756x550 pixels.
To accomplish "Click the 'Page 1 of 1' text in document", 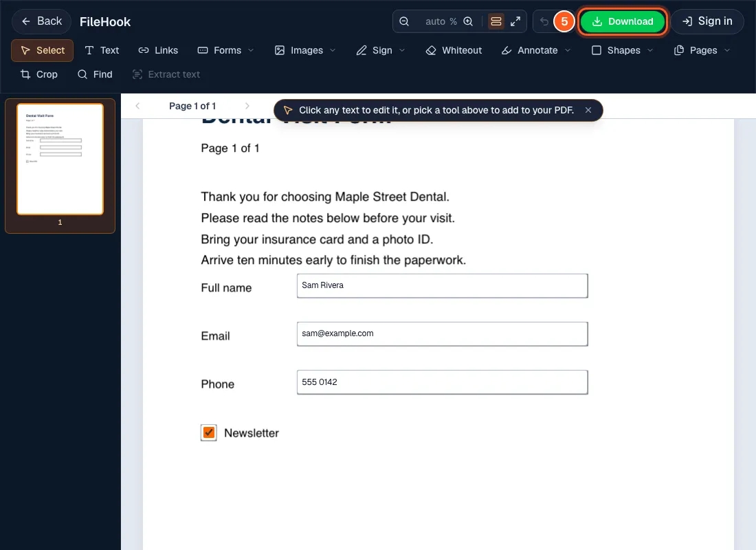I will point(230,148).
